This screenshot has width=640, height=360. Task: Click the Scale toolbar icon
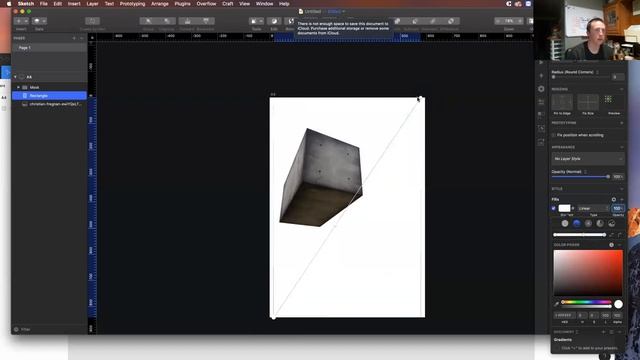pos(256,21)
